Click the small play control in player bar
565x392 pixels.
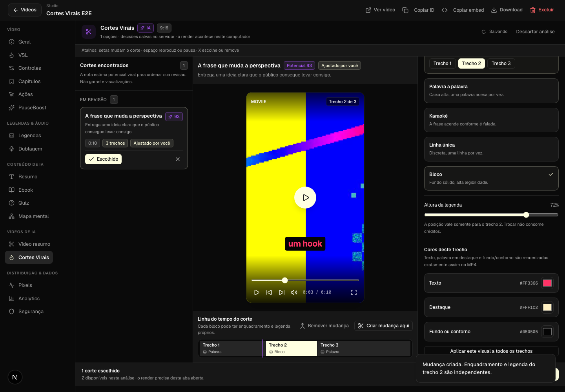257,292
